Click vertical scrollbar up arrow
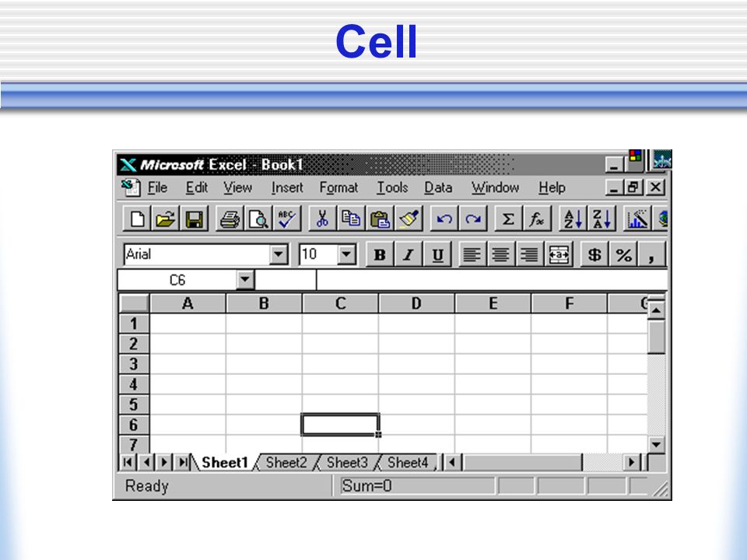747x560 pixels. pos(656,310)
